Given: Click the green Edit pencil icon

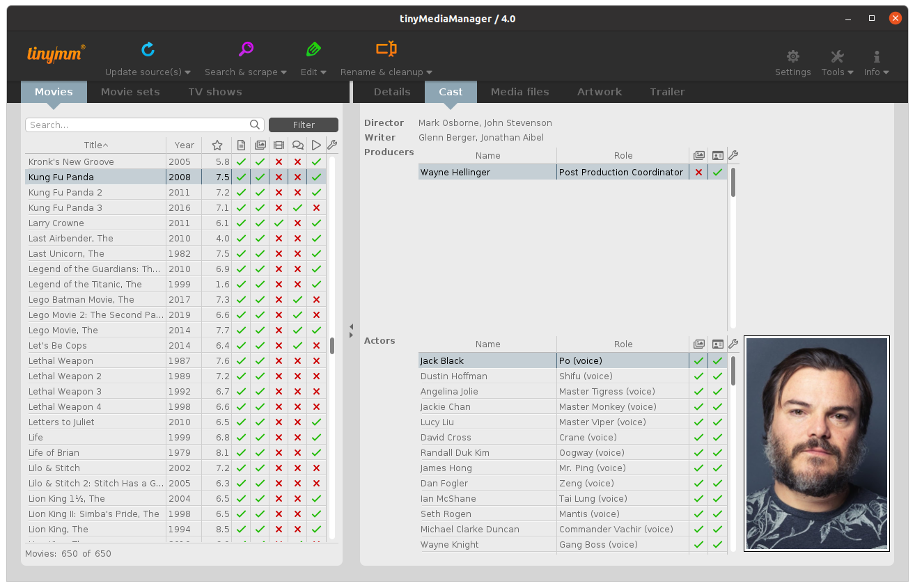Looking at the screenshot, I should [x=313, y=49].
